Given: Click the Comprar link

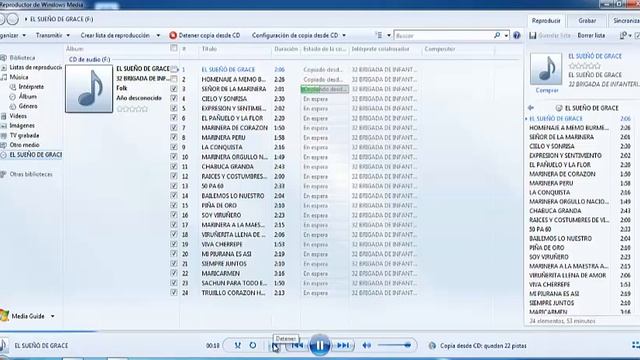Looking at the screenshot, I should pyautogui.click(x=547, y=90).
